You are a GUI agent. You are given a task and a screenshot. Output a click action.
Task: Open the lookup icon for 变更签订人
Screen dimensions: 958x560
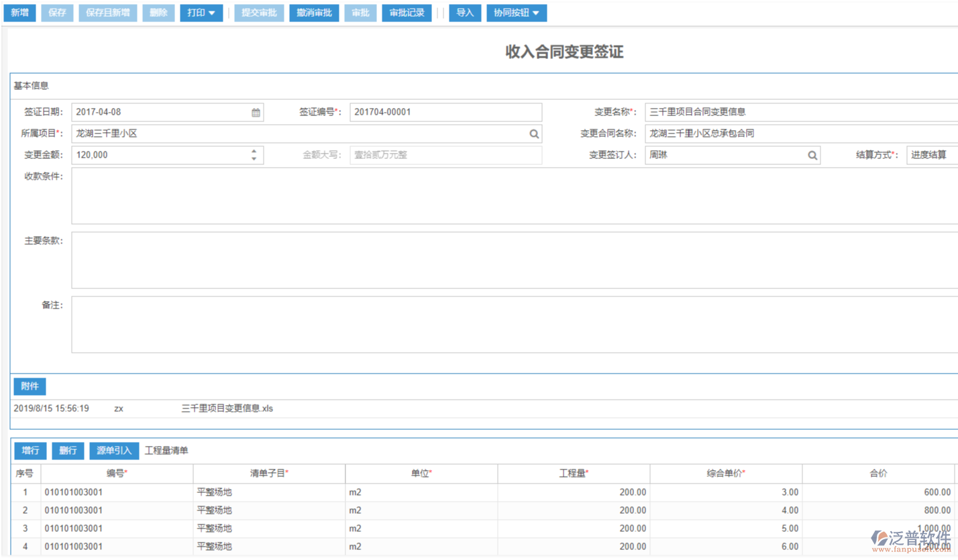[812, 155]
